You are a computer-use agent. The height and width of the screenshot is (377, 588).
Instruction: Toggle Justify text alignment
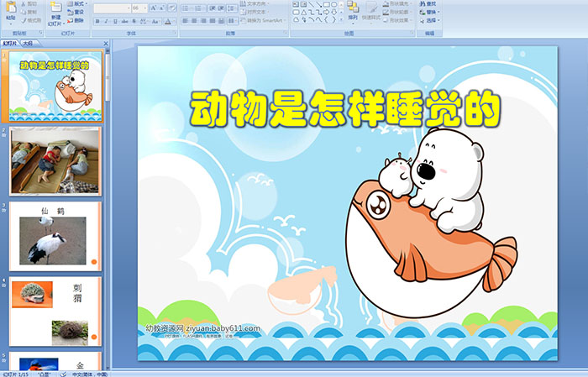pos(213,21)
